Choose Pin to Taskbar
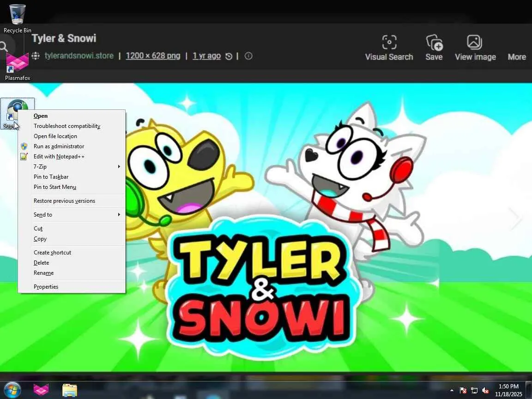Viewport: 532px width, 399px height. coord(72,177)
